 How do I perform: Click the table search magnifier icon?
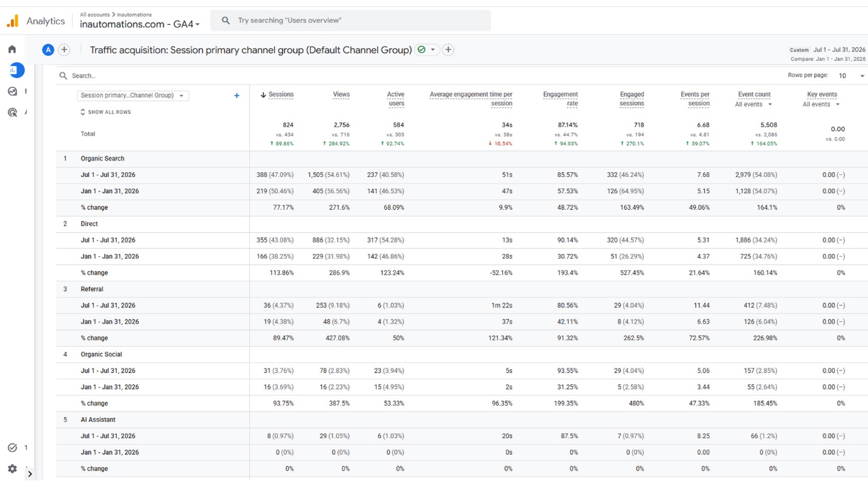click(63, 76)
